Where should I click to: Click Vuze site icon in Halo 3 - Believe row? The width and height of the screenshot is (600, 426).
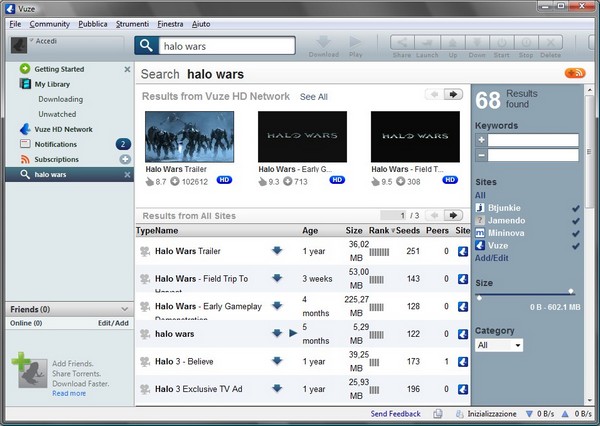pos(463,362)
